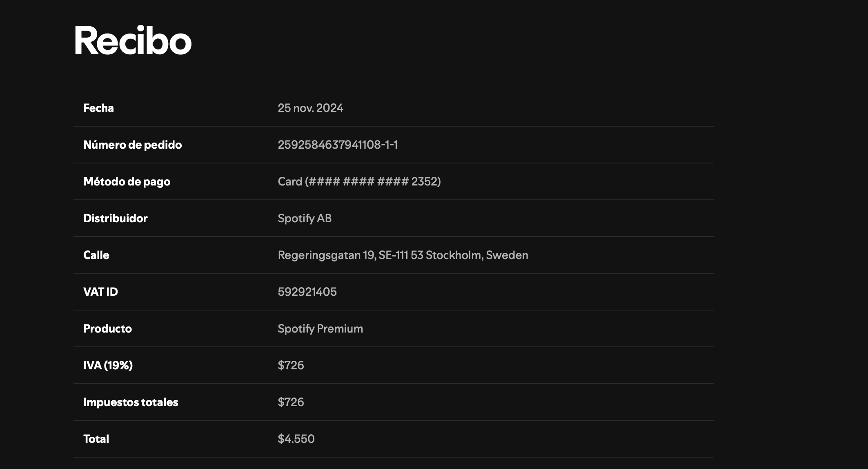The height and width of the screenshot is (469, 868).
Task: Click the card ending in 2352
Action: [x=359, y=181]
